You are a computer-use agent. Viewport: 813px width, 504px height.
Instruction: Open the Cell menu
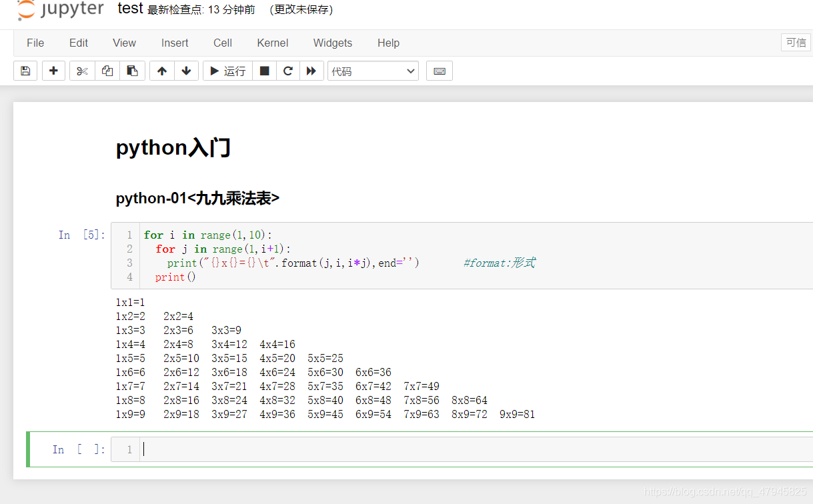223,43
